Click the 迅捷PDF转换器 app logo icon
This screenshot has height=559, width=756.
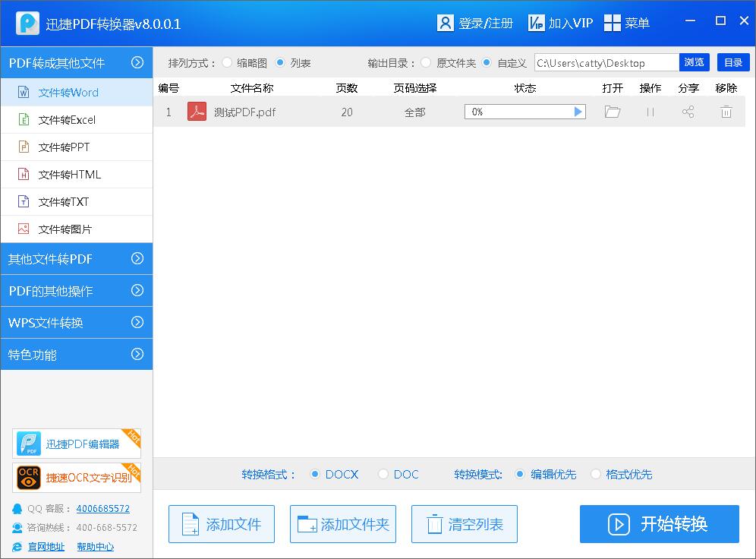click(x=27, y=23)
